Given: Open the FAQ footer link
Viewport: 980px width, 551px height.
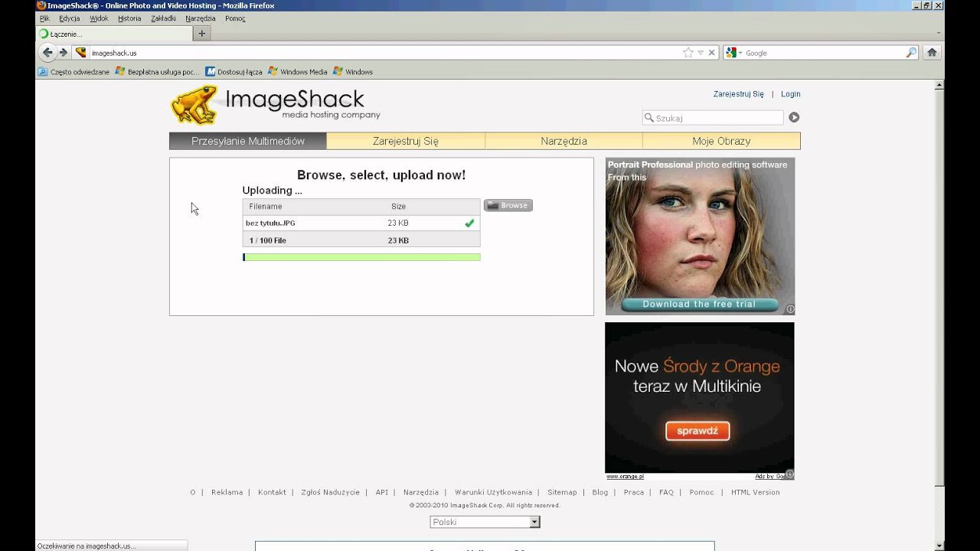Looking at the screenshot, I should tap(666, 492).
